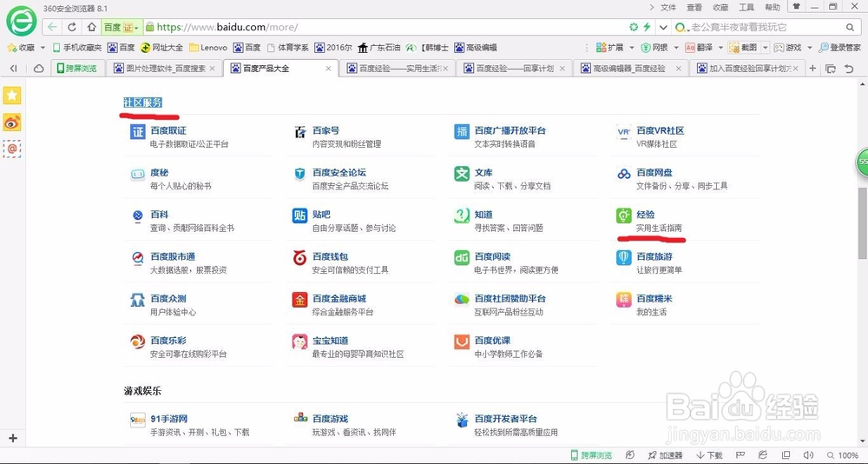Open the 文件 menu

click(x=668, y=7)
